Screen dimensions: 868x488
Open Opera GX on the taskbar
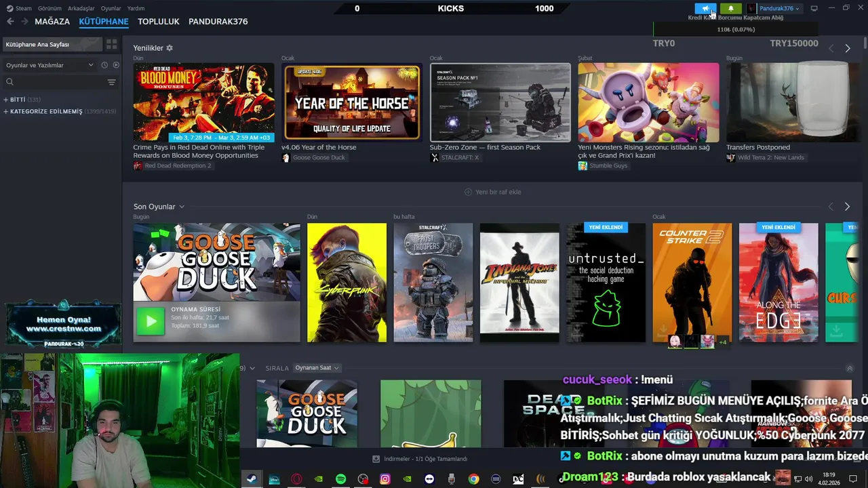tap(296, 479)
